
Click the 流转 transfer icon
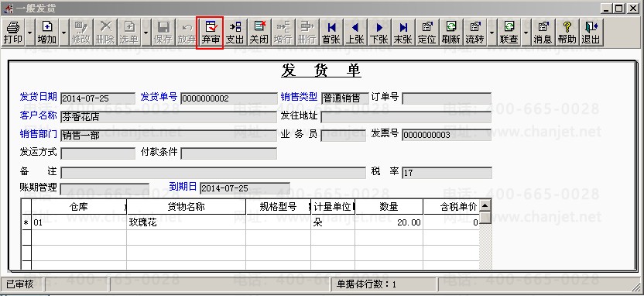[x=474, y=32]
